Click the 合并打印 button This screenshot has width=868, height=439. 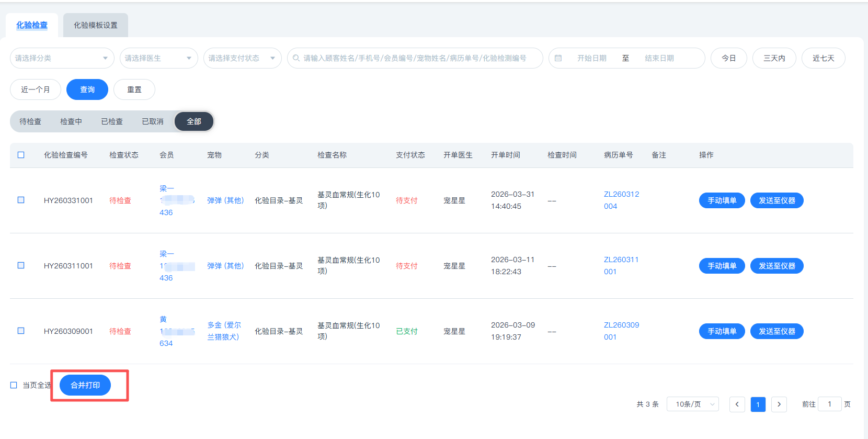coord(85,385)
